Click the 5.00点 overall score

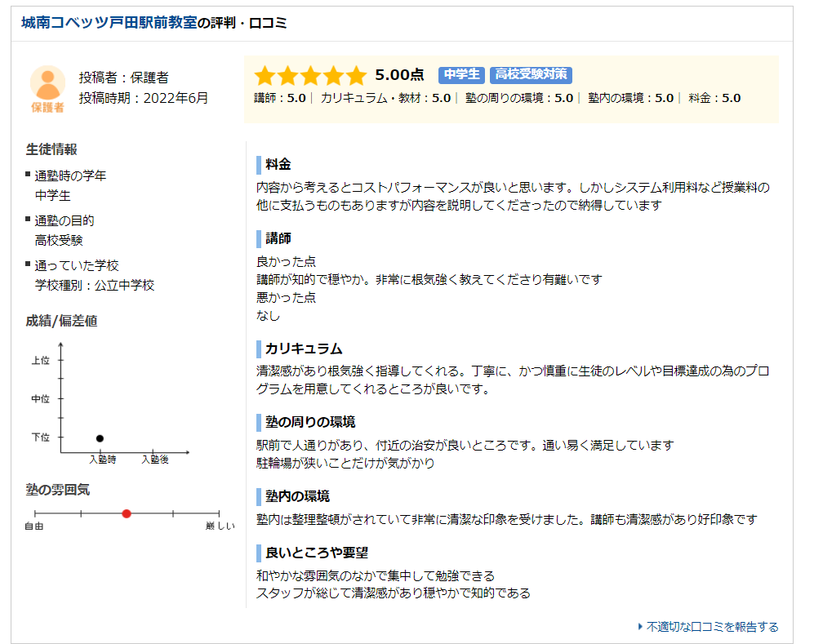(x=400, y=75)
